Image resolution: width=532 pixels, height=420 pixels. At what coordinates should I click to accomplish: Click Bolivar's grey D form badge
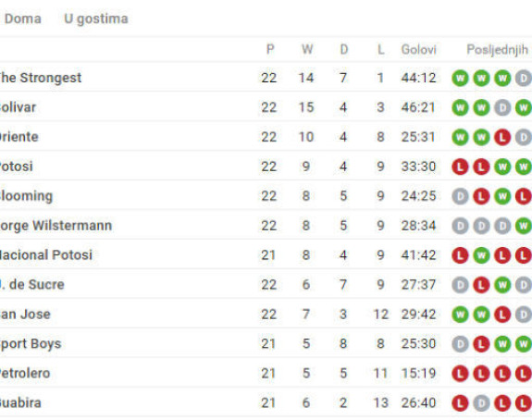click(x=502, y=107)
